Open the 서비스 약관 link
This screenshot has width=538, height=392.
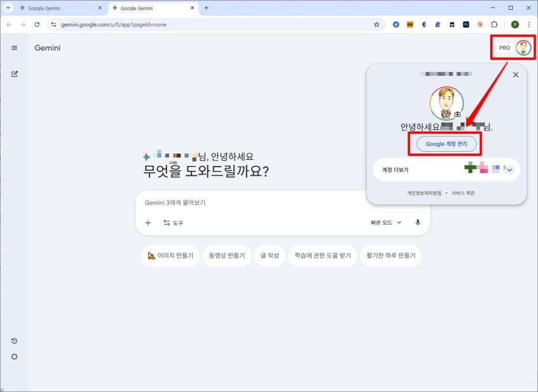point(463,193)
